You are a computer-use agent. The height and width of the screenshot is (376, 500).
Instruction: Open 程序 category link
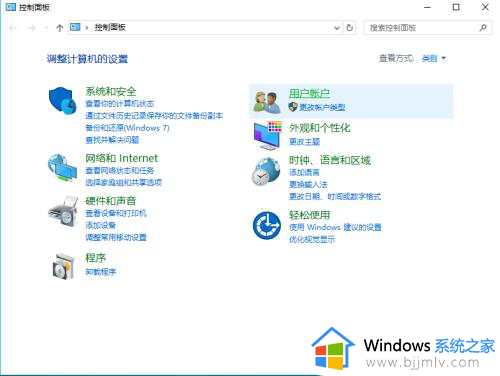95,258
